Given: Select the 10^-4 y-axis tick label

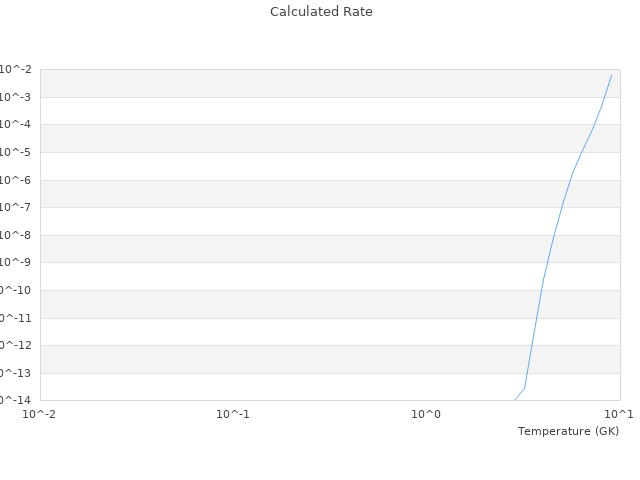Looking at the screenshot, I should click(15, 124).
